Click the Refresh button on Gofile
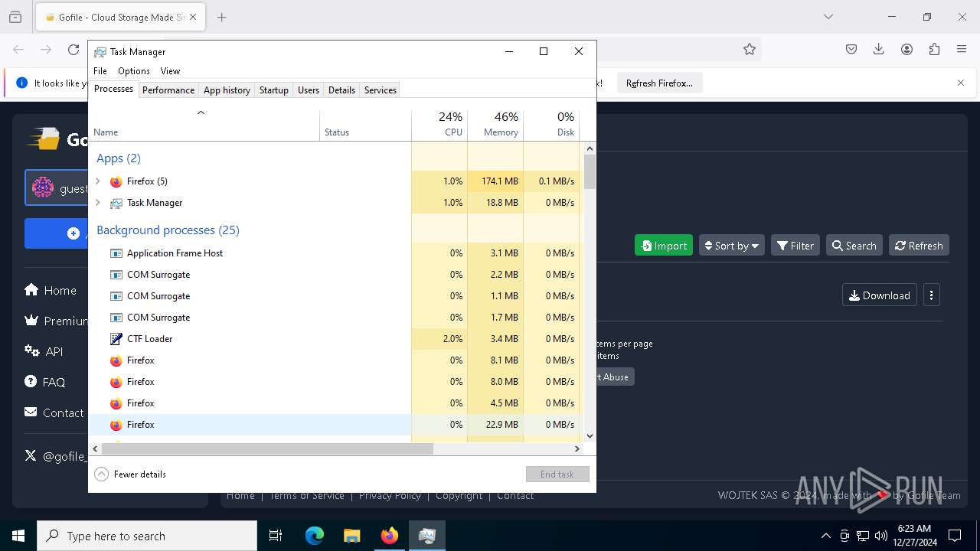Viewport: 980px width, 551px height. click(x=919, y=246)
